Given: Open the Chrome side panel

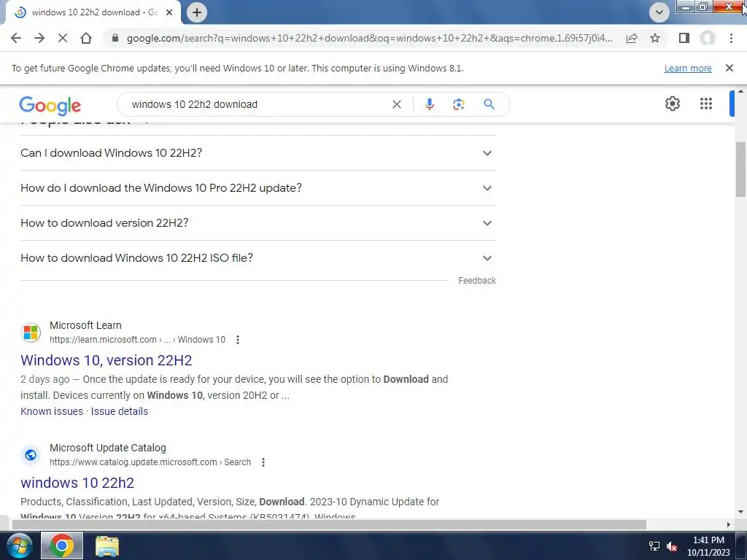Looking at the screenshot, I should click(x=684, y=38).
